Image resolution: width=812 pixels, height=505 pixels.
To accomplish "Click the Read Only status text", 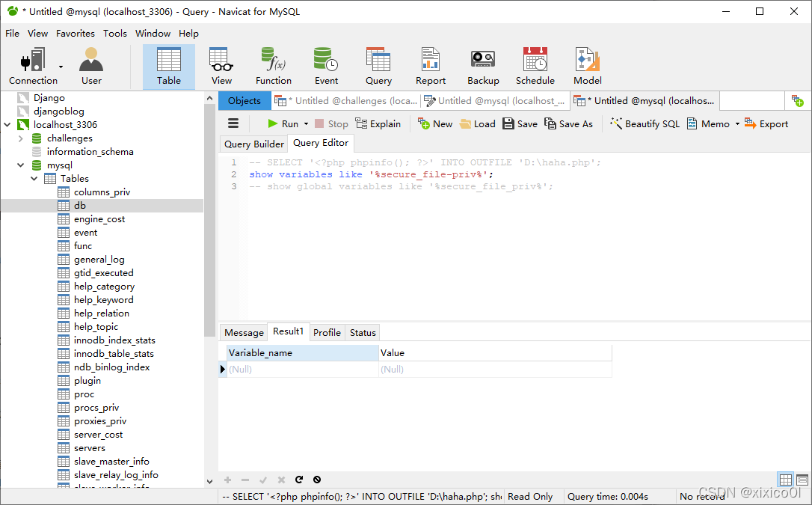I will (x=530, y=496).
